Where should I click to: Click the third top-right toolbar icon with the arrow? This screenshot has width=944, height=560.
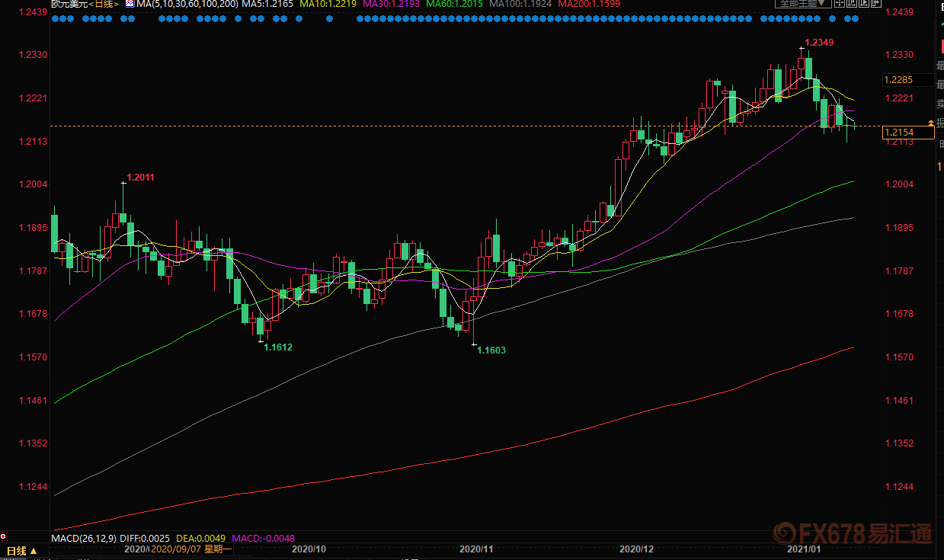(864, 3)
